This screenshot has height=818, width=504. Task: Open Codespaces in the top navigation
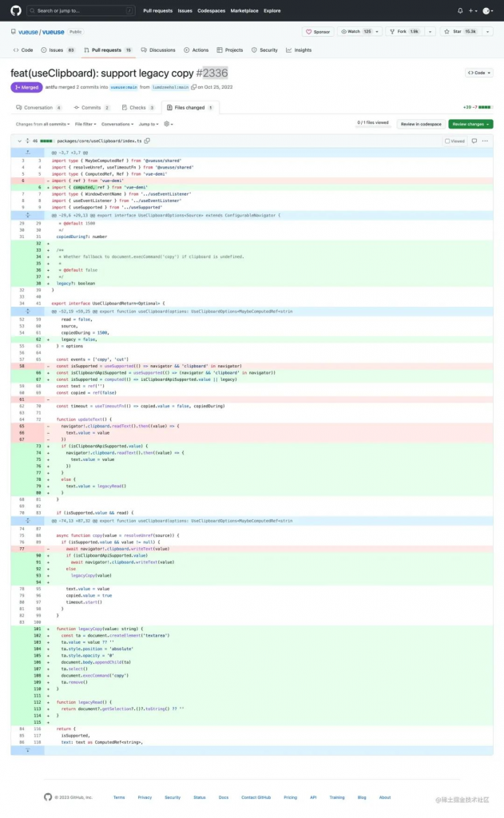212,10
